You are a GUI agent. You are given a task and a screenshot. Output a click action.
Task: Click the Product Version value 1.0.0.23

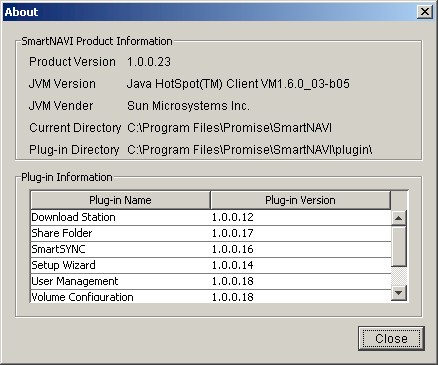point(149,62)
